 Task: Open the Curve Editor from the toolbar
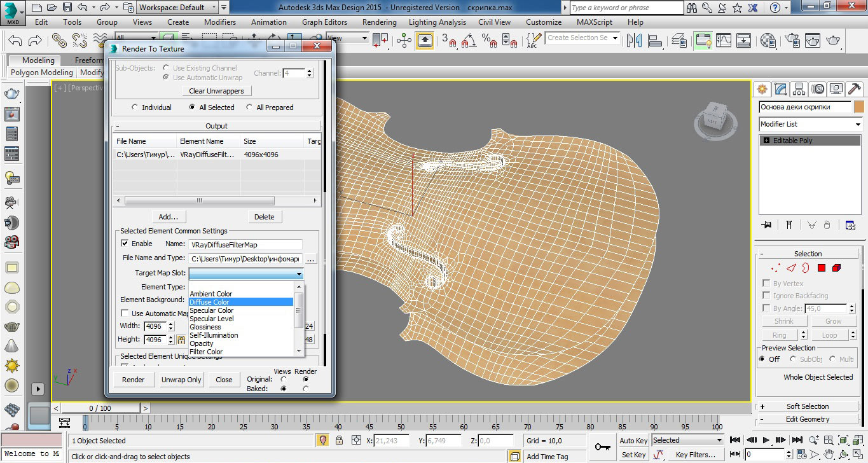(x=724, y=40)
